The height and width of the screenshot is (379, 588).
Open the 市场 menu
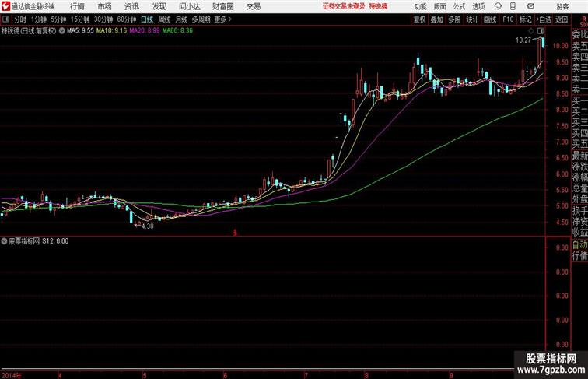click(105, 6)
